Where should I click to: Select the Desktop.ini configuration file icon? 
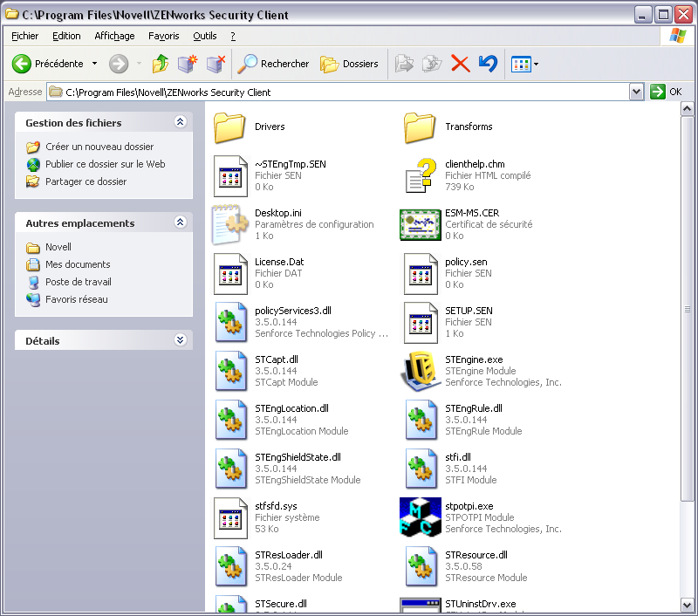(x=229, y=224)
